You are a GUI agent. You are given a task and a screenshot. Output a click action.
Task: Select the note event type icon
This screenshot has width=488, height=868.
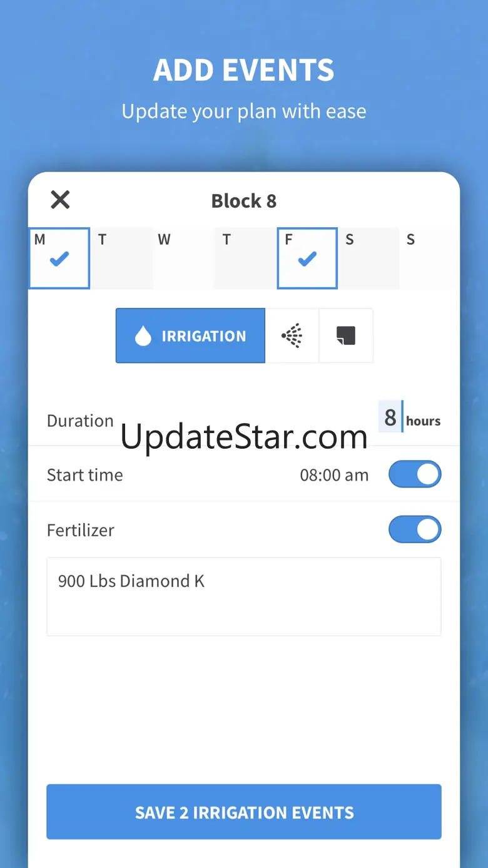[x=346, y=336]
